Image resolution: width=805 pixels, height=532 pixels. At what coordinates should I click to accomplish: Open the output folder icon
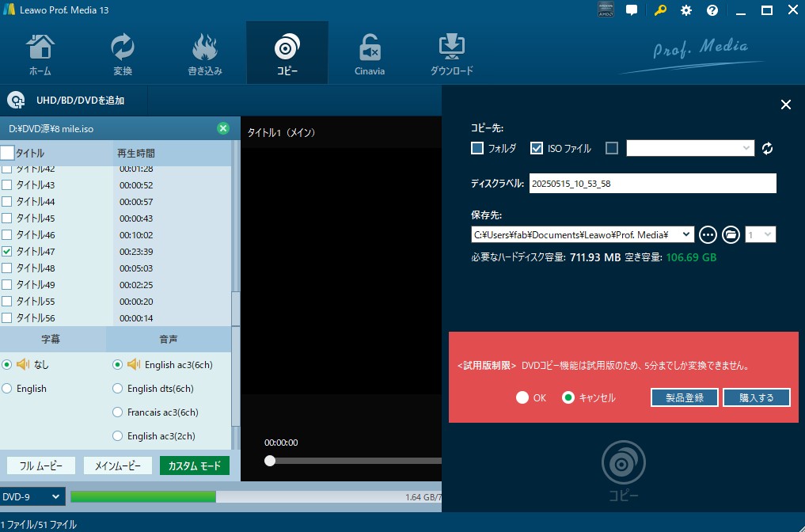coord(731,234)
